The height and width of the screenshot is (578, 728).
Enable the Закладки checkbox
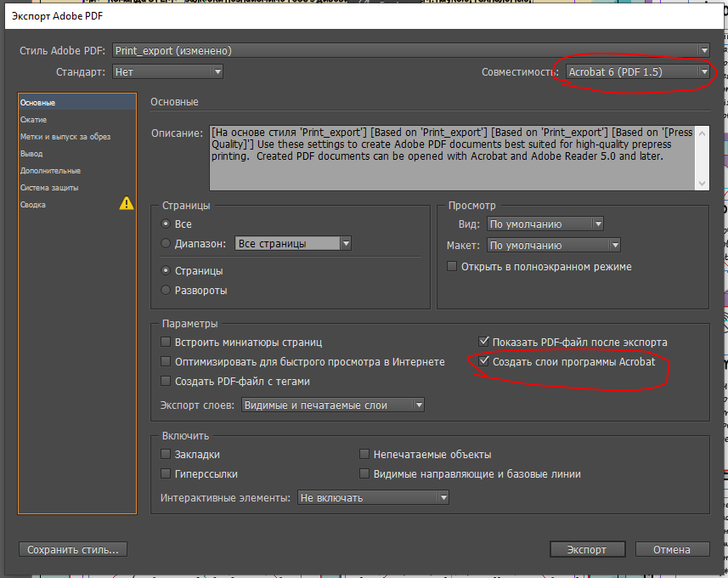pos(166,455)
